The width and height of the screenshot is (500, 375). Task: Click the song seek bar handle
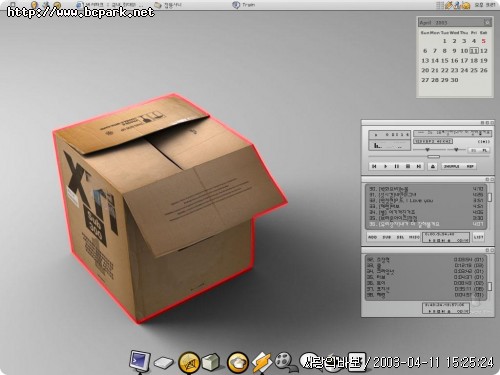tap(433, 156)
